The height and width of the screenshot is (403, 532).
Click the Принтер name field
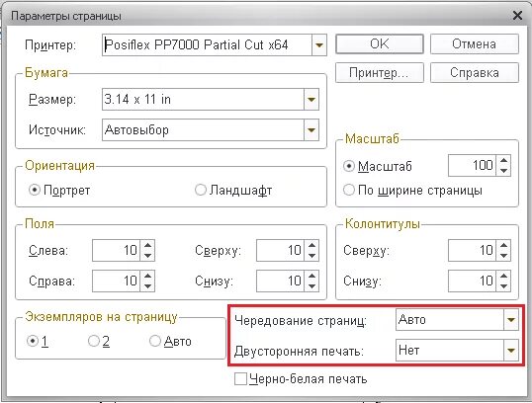(207, 44)
